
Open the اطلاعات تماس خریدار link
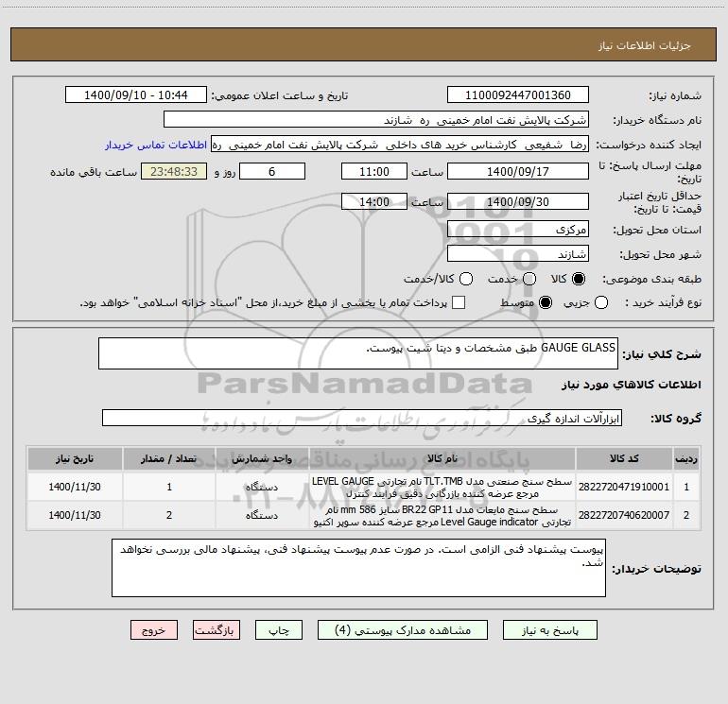pyautogui.click(x=156, y=145)
